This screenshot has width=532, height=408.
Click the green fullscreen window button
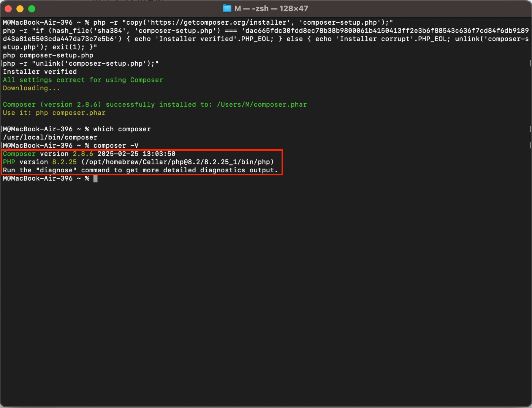coord(32,9)
